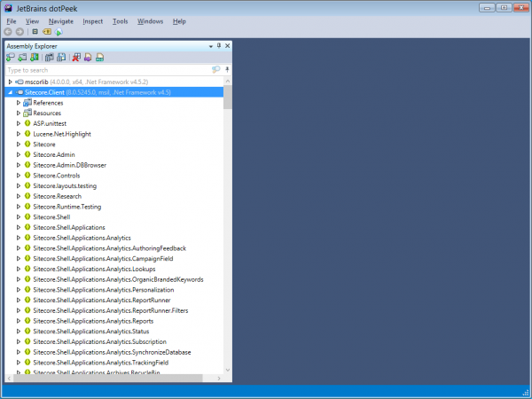Click the Sitecore.Admin namespace icon

tap(27, 154)
